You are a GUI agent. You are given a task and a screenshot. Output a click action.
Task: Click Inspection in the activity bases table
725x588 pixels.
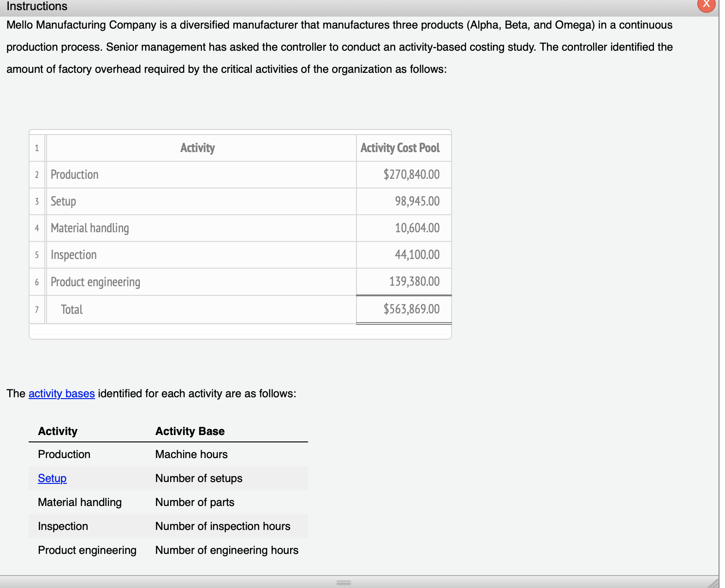pos(63,526)
